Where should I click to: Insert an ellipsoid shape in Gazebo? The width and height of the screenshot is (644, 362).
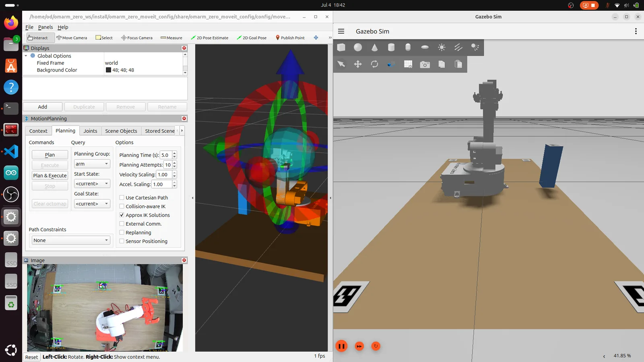[x=425, y=47]
